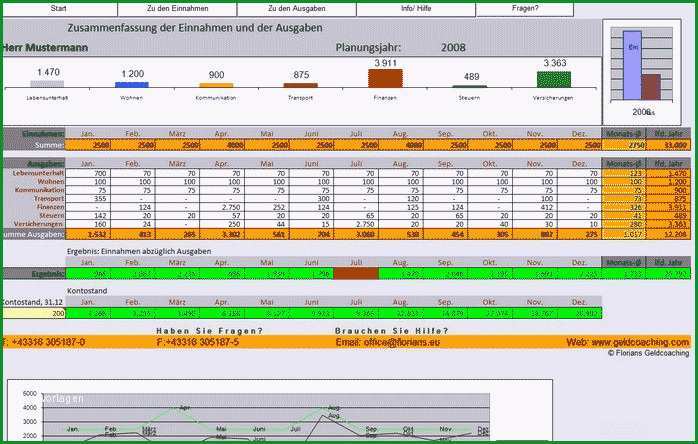The width and height of the screenshot is (698, 444).
Task: Go to the Start sheet button
Action: coord(60,8)
